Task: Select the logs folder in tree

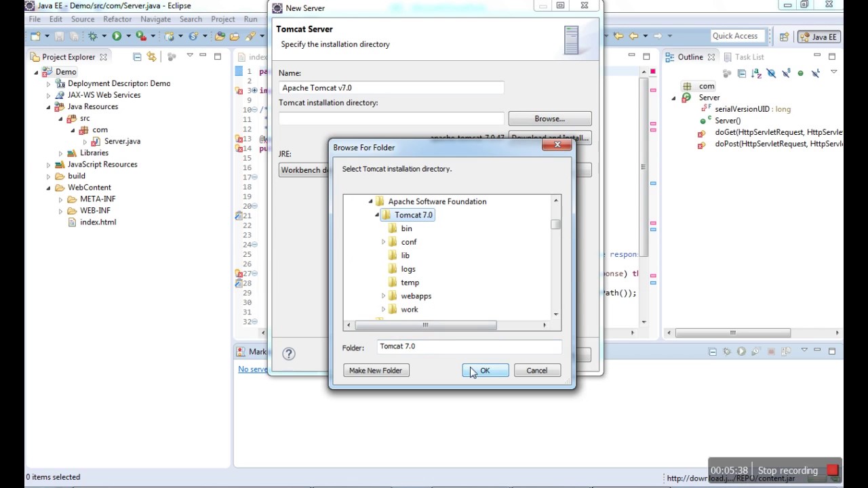Action: 408,269
